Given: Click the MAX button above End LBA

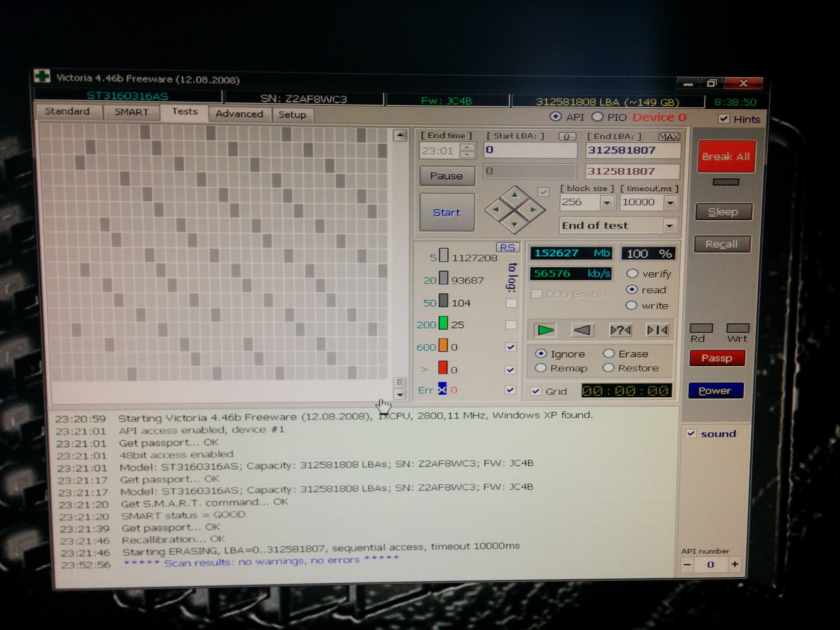Looking at the screenshot, I should tap(669, 137).
